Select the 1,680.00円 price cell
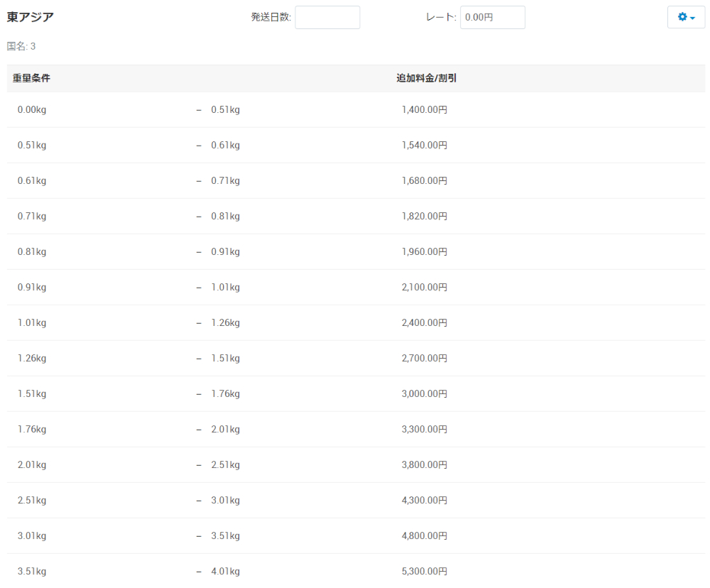 [x=425, y=181]
